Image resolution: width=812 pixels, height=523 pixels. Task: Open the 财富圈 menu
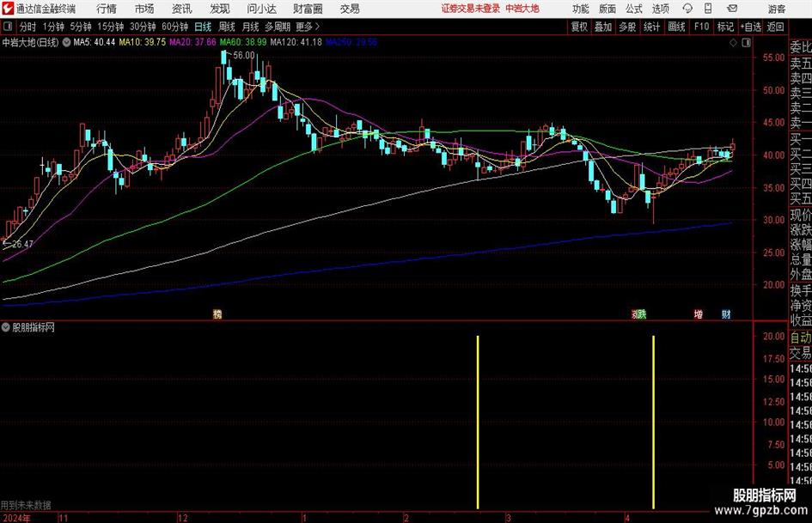pos(308,9)
